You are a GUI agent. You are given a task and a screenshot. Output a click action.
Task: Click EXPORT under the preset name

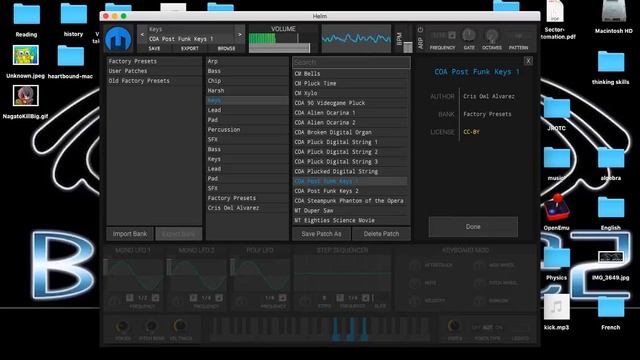coord(189,49)
